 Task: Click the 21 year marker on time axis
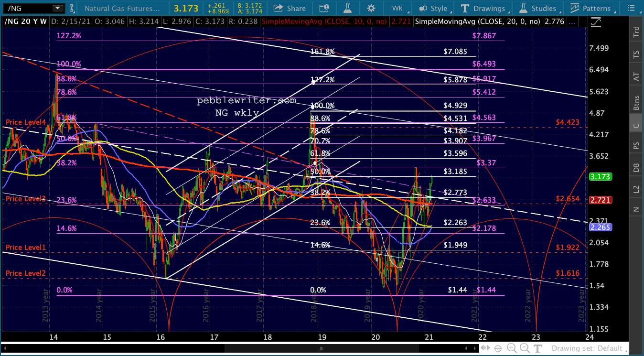click(428, 337)
